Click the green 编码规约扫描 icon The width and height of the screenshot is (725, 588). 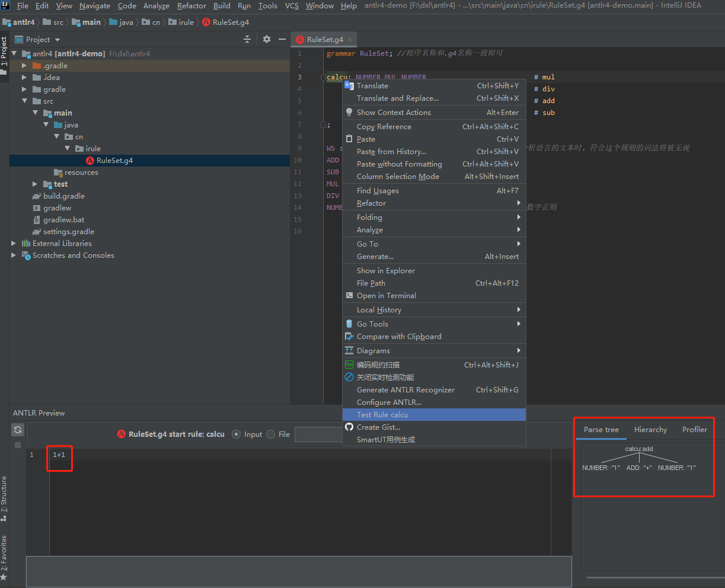(349, 365)
